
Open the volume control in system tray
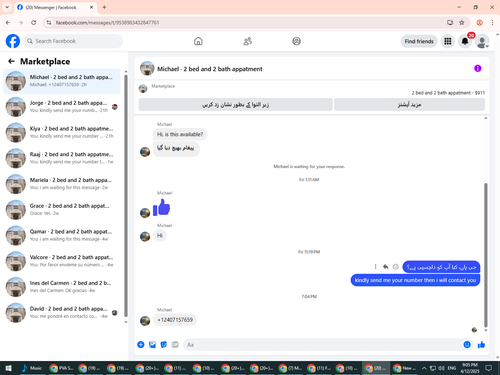click(441, 368)
